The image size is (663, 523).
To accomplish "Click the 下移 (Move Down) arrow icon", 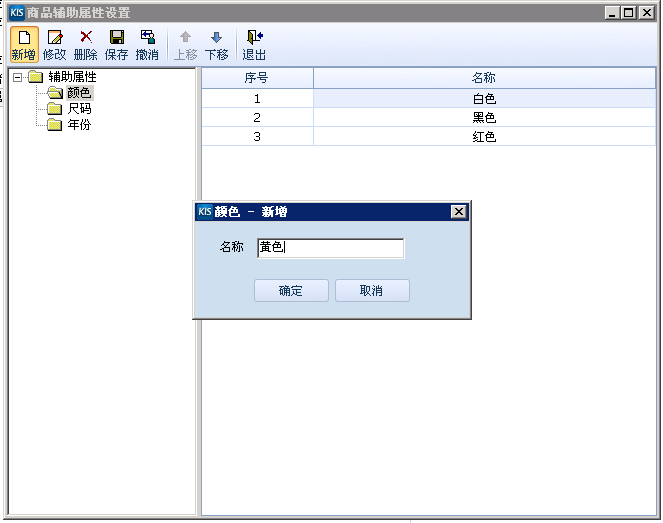I will coord(216,37).
